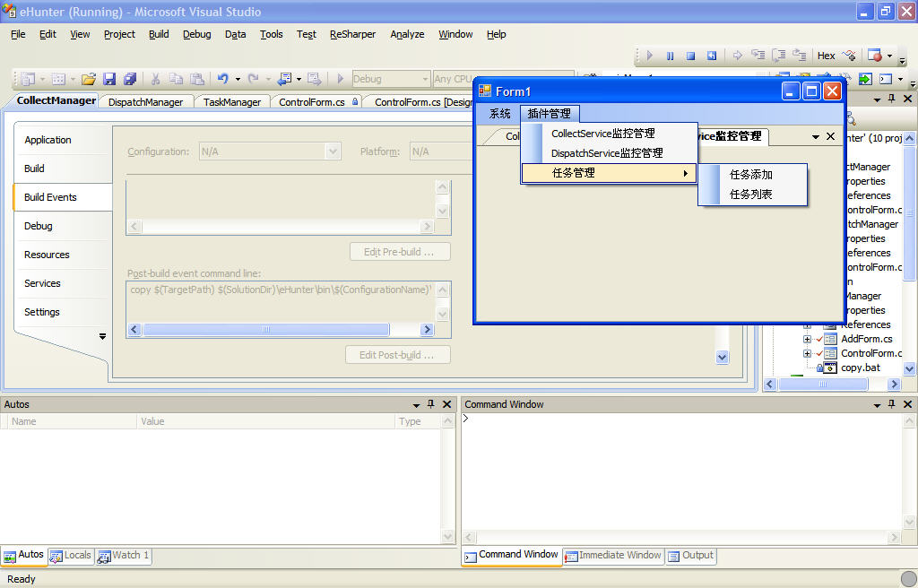Switch to the Immediate Window tab
The image size is (918, 588).
(x=613, y=555)
